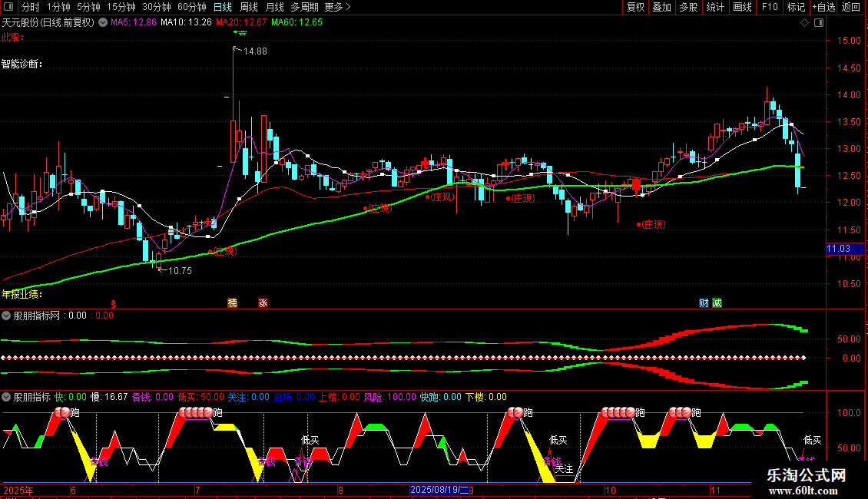The width and height of the screenshot is (868, 499).
Task: Click the month 7 label on timeline
Action: pos(197,490)
